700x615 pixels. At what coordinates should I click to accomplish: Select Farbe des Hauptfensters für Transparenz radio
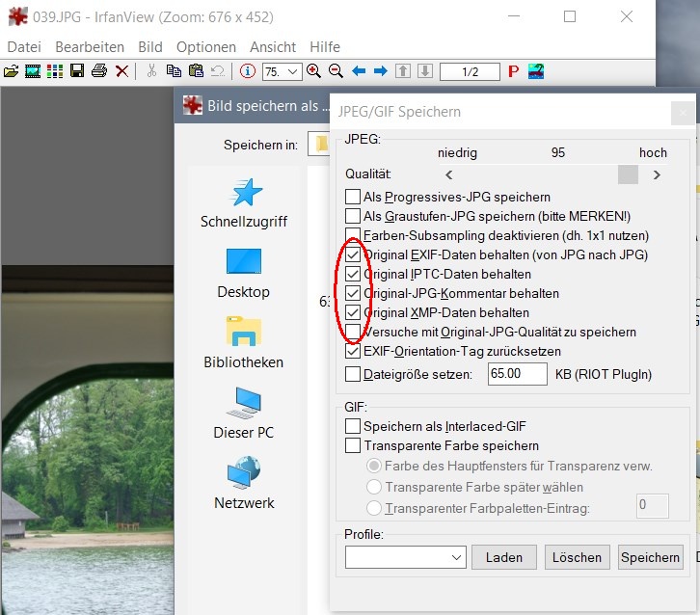(x=374, y=466)
